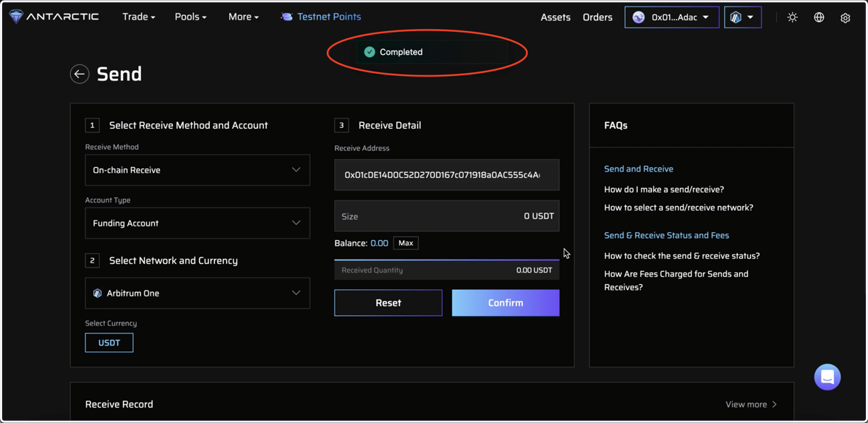The image size is (868, 423).
Task: Expand the header network switcher arrow
Action: 751,17
